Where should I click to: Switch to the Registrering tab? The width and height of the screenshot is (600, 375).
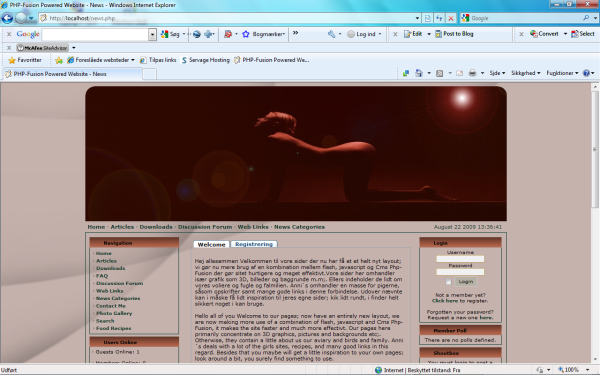click(x=254, y=244)
